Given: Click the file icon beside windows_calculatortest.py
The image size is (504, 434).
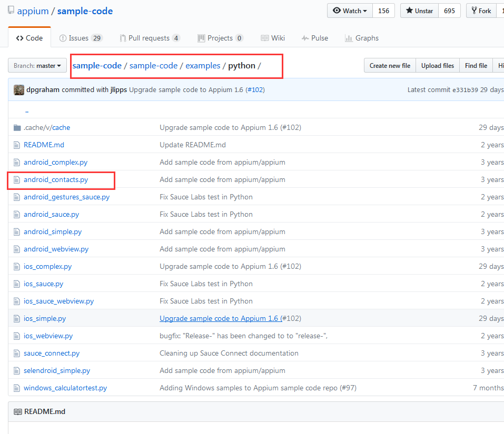Looking at the screenshot, I should (x=17, y=388).
